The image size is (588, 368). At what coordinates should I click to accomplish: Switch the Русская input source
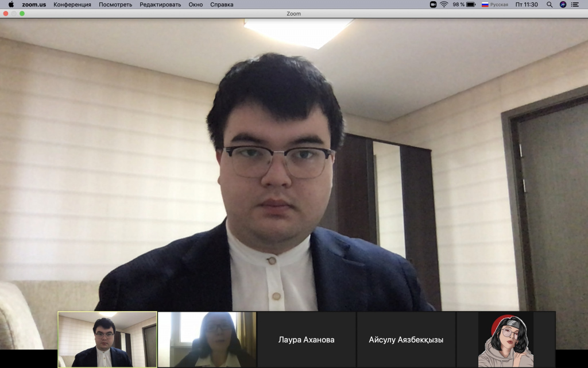coord(494,5)
